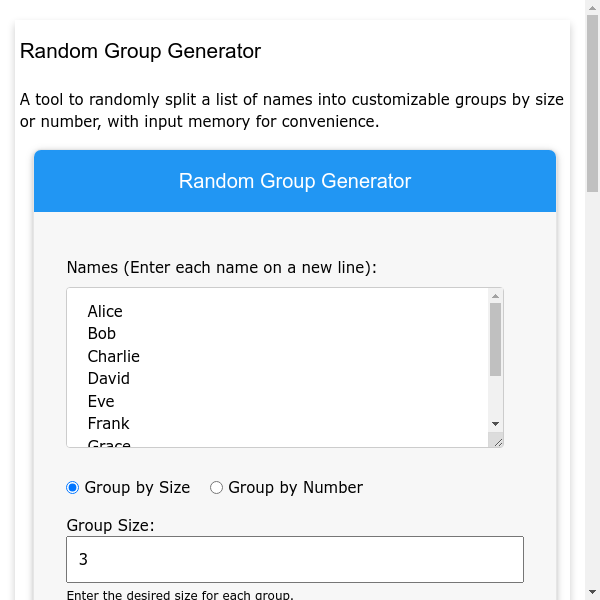The height and width of the screenshot is (600, 600).
Task: Click the blue Random Group Generator header
Action: (x=295, y=181)
